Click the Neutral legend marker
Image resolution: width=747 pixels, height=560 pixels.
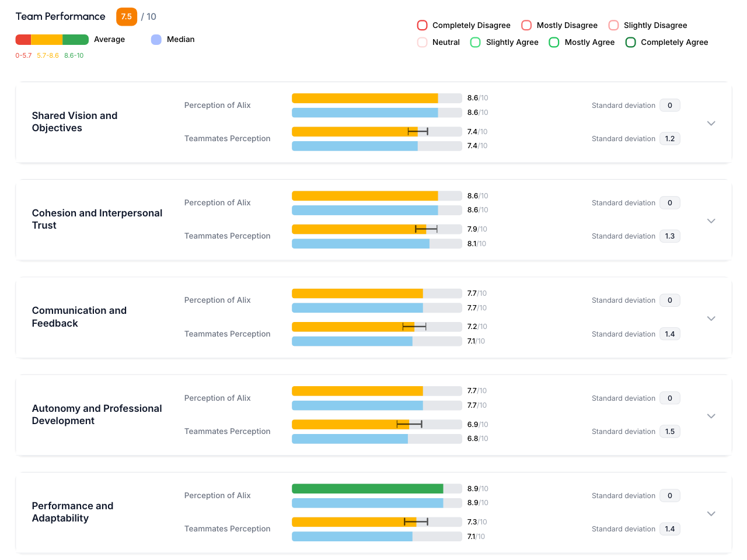[x=423, y=42]
